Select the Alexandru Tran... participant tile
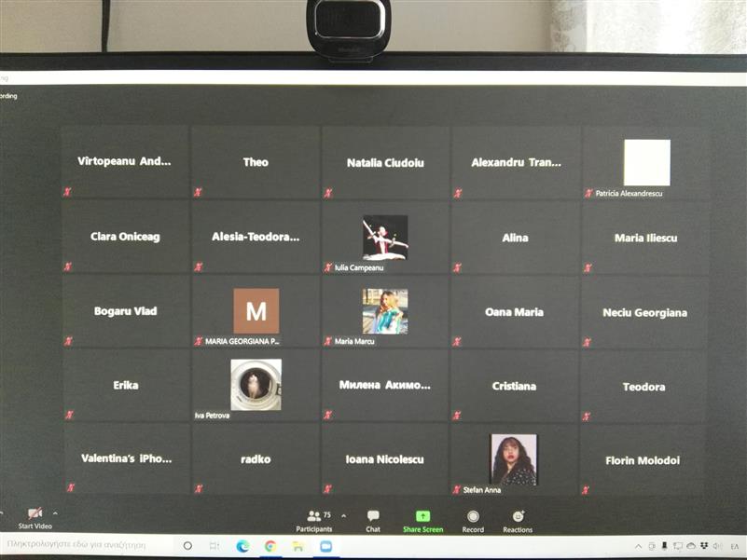The image size is (747, 560). (516, 163)
